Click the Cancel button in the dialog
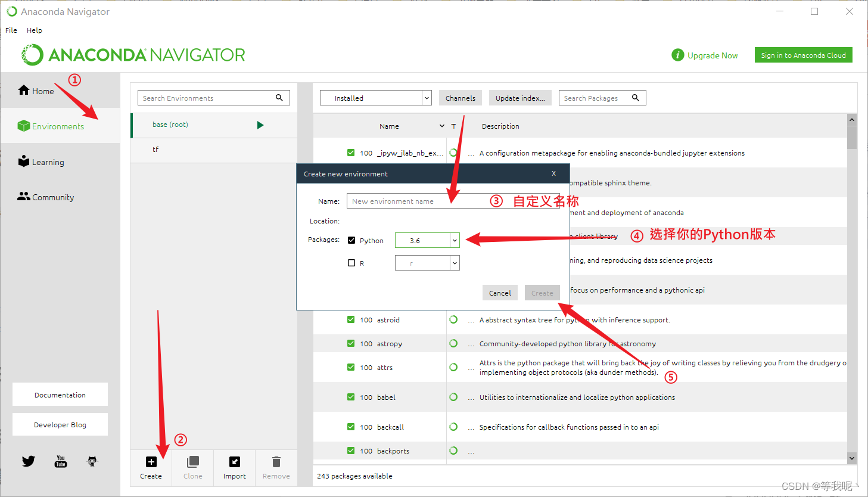 (x=500, y=293)
